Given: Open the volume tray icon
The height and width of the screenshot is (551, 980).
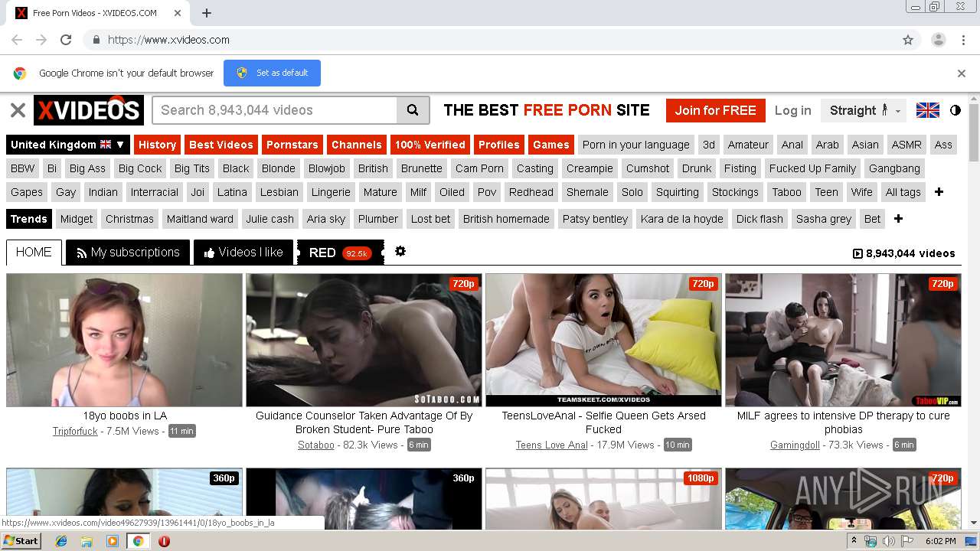Looking at the screenshot, I should (x=888, y=541).
